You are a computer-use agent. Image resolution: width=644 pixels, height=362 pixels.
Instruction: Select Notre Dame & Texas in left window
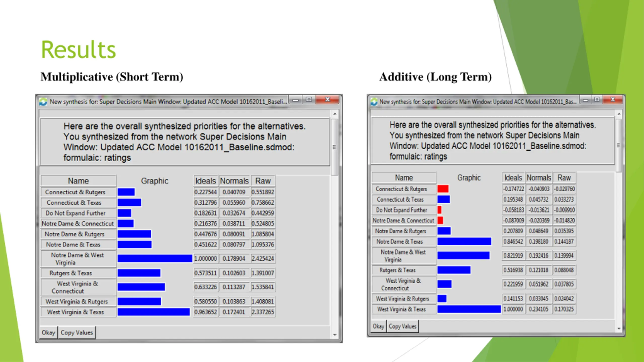click(x=78, y=245)
